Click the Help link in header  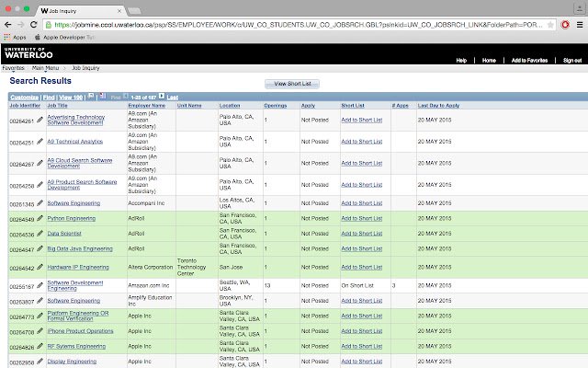[461, 61]
